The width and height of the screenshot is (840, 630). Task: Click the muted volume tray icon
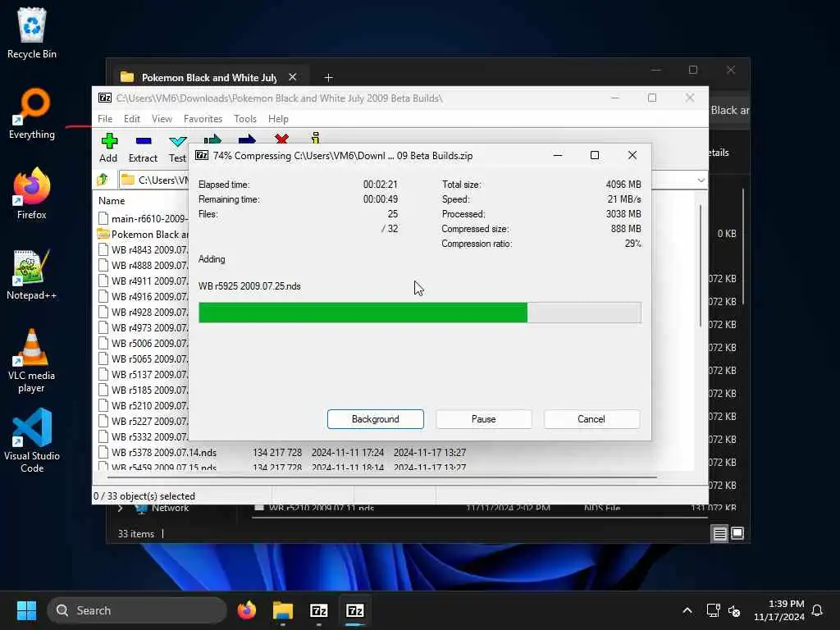[x=734, y=610]
